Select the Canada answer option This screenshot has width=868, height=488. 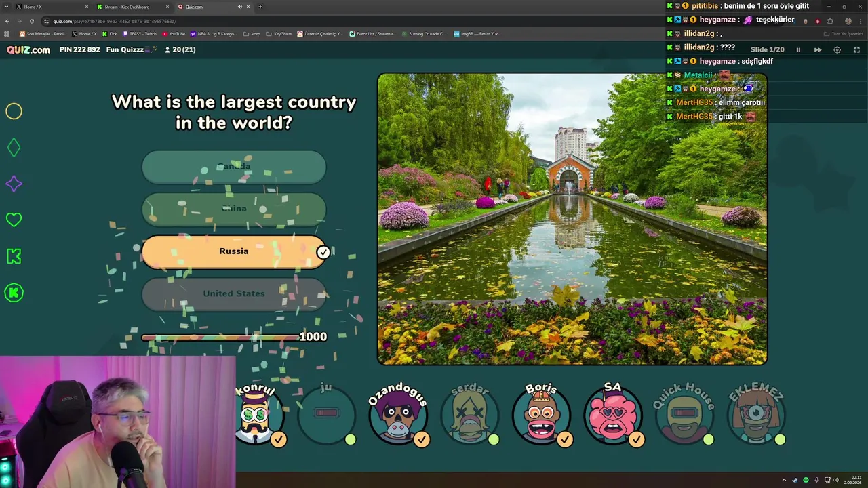coord(234,166)
